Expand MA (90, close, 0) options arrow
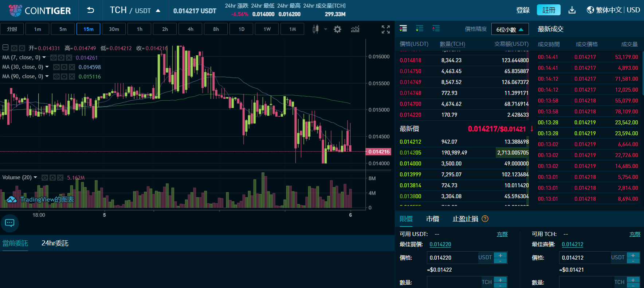Screen dimensions: 644x288 point(47,76)
